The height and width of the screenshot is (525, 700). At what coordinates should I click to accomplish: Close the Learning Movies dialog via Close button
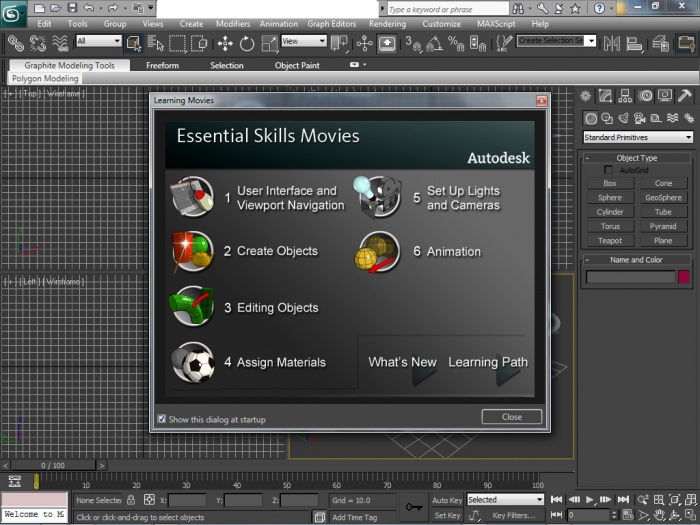coord(511,417)
